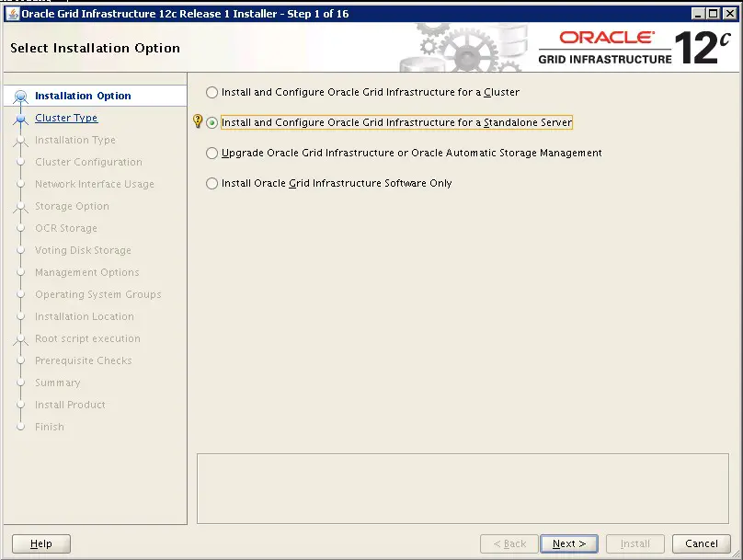Image resolution: width=743 pixels, height=560 pixels.
Task: Click the empty message area at bottom
Action: tap(463, 488)
